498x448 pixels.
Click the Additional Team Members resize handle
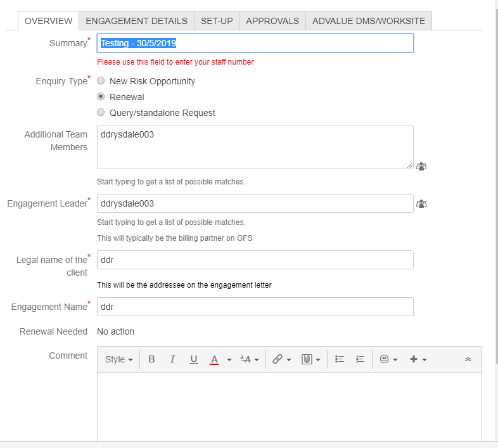[x=410, y=165]
